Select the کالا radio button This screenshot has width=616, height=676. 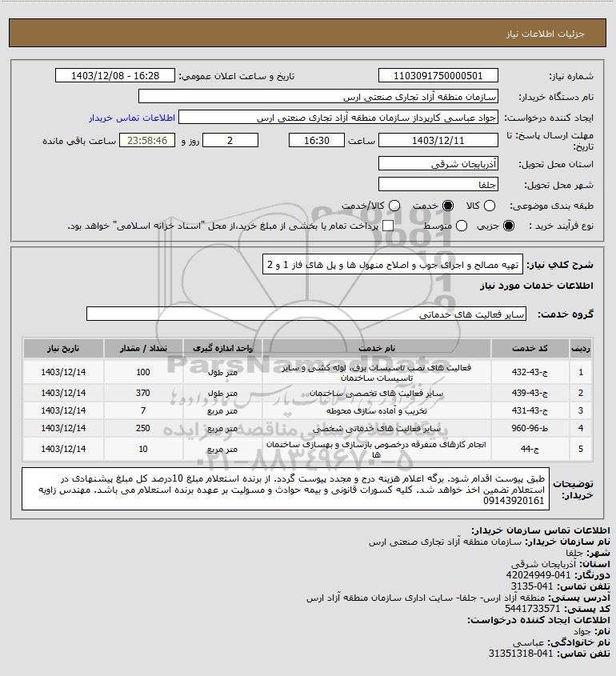click(490, 206)
